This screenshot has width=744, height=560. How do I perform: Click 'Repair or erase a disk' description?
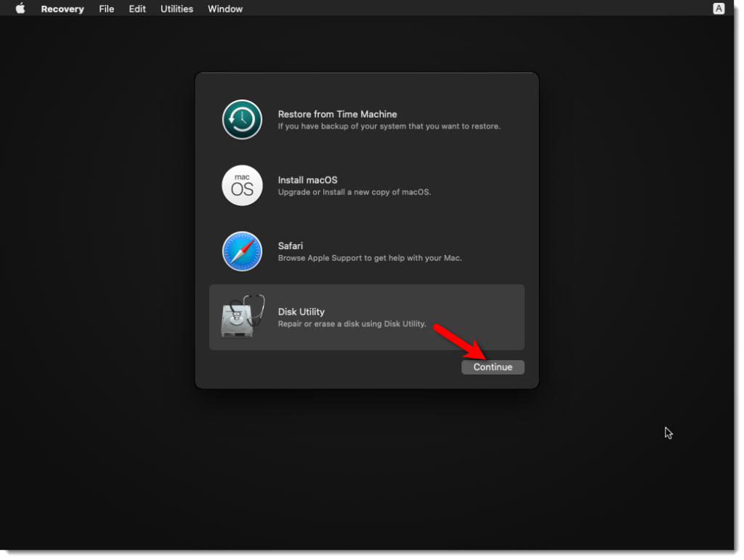(x=352, y=324)
